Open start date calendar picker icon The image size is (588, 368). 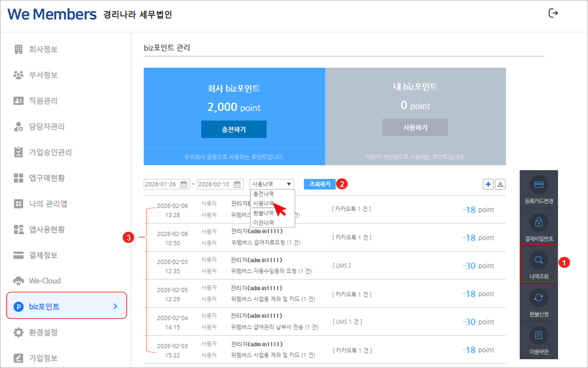(184, 184)
